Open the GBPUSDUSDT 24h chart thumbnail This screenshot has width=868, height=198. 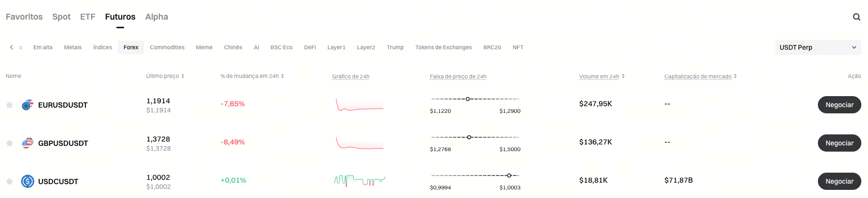tap(359, 143)
